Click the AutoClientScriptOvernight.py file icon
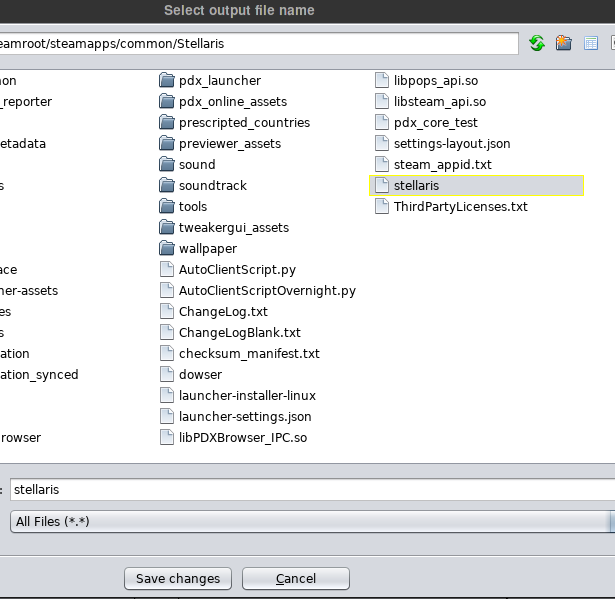The image size is (615, 599). point(167,290)
